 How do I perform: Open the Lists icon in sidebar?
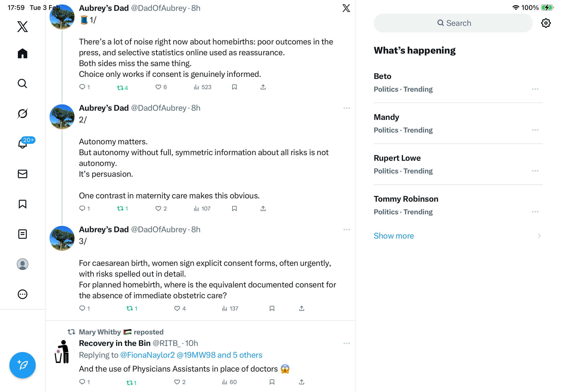pos(23,234)
